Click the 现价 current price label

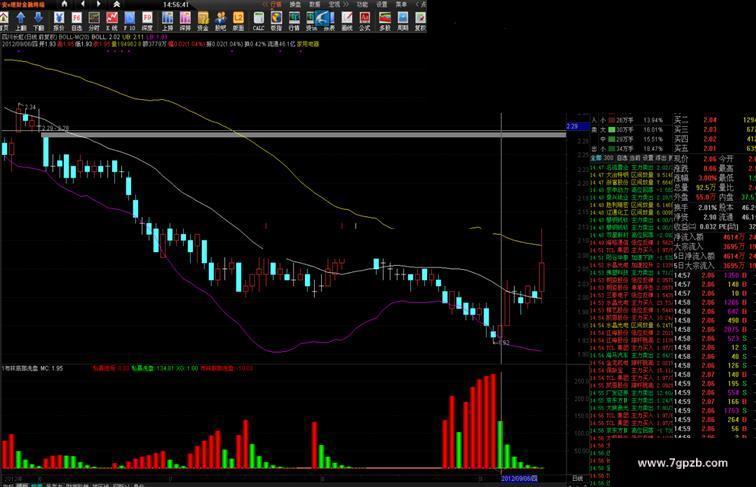pyautogui.click(x=681, y=159)
